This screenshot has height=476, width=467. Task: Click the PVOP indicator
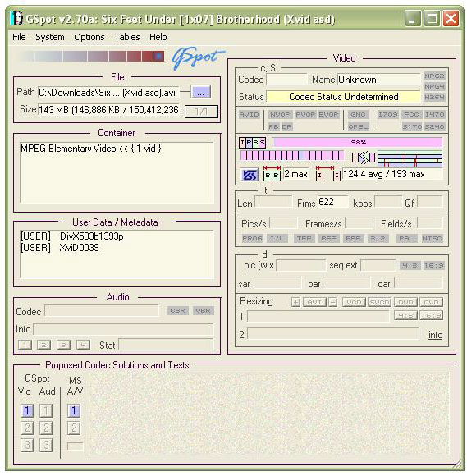(306, 114)
